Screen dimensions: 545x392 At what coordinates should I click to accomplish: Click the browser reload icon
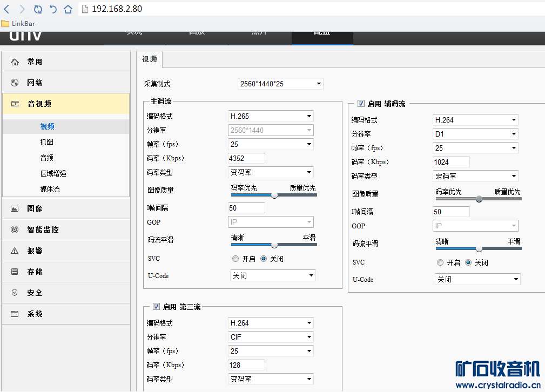pos(38,9)
